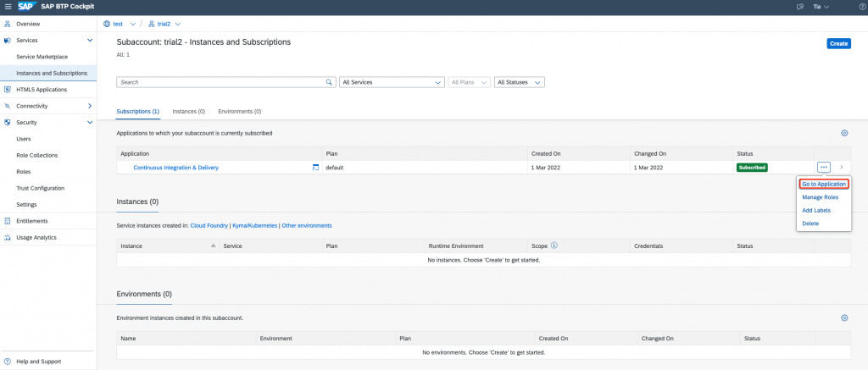Click the globe icon beside test
This screenshot has width=868, height=370.
click(107, 24)
